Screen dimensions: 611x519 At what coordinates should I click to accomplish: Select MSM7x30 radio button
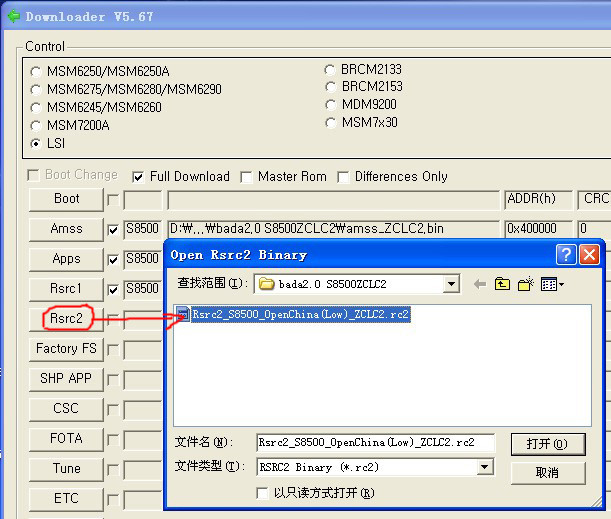click(330, 123)
